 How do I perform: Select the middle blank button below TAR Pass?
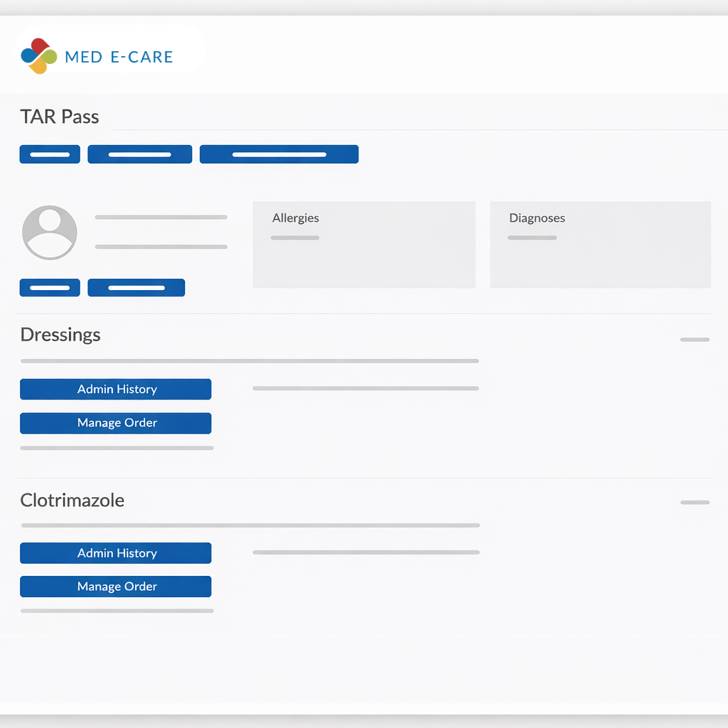click(140, 154)
